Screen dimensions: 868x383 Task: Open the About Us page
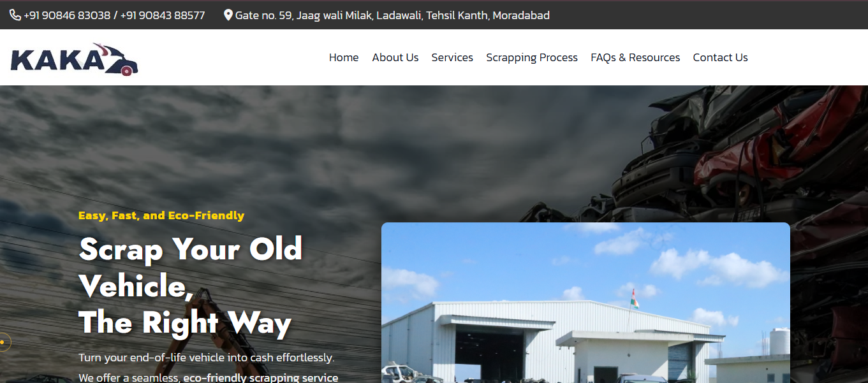pos(395,57)
